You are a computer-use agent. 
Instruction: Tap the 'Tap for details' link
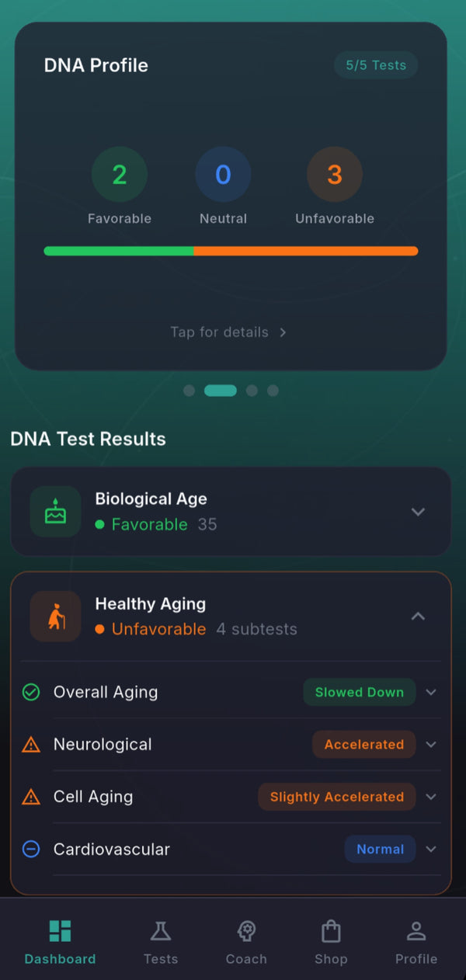228,332
